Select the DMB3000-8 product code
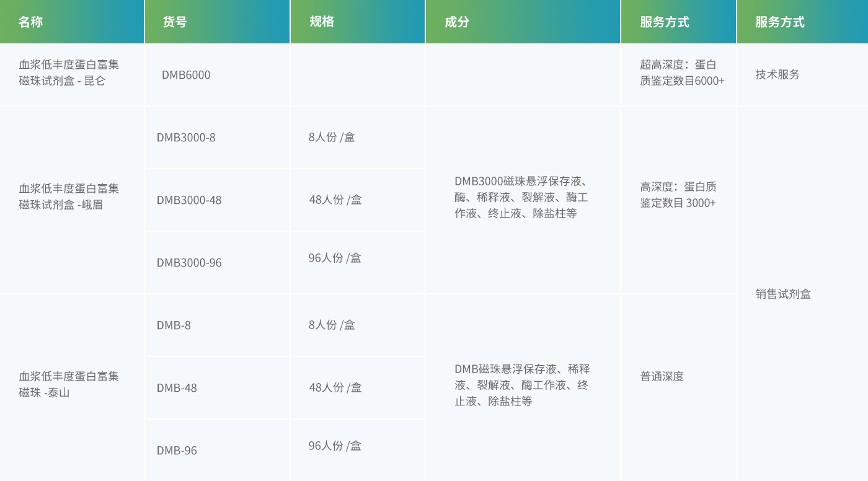868x481 pixels. 186,138
